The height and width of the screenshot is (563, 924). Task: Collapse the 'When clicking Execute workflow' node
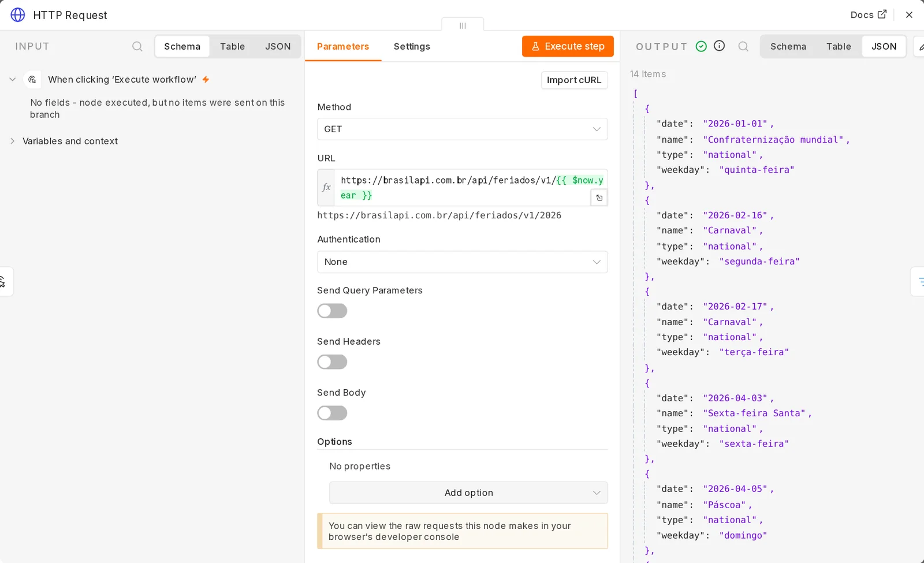[x=12, y=80]
